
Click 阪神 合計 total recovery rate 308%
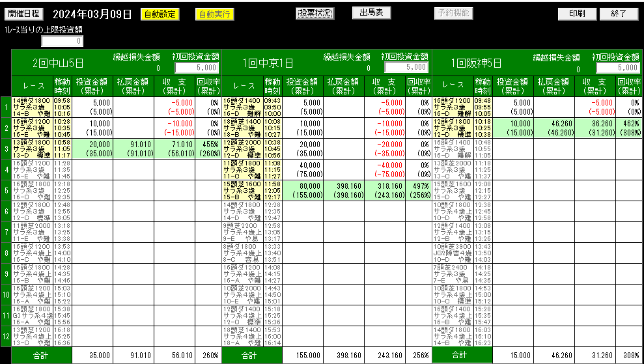point(629,356)
